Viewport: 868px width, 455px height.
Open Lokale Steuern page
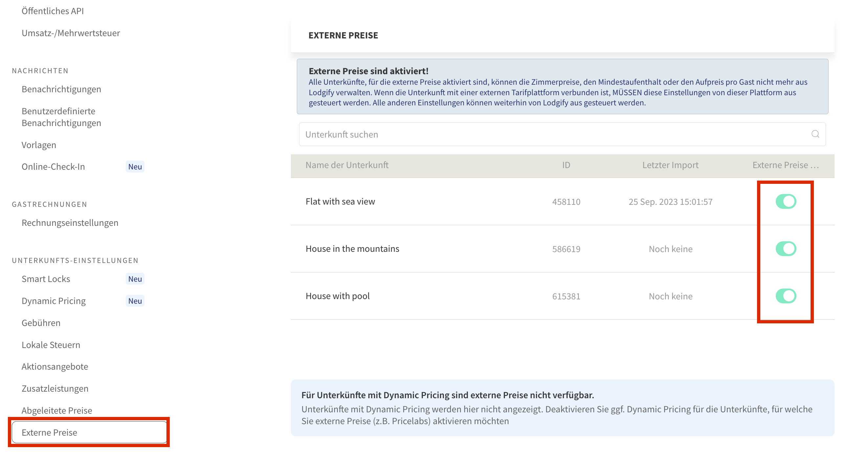pyautogui.click(x=51, y=345)
